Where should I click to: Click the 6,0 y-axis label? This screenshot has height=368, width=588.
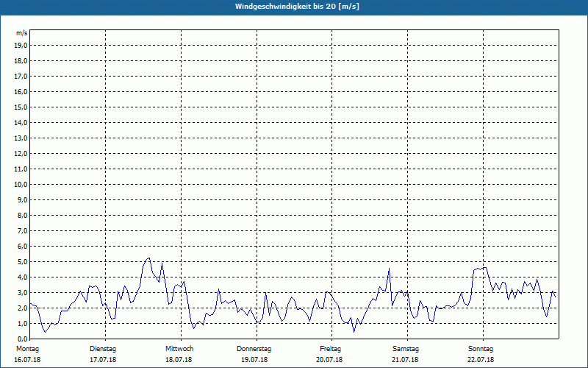pyautogui.click(x=23, y=247)
